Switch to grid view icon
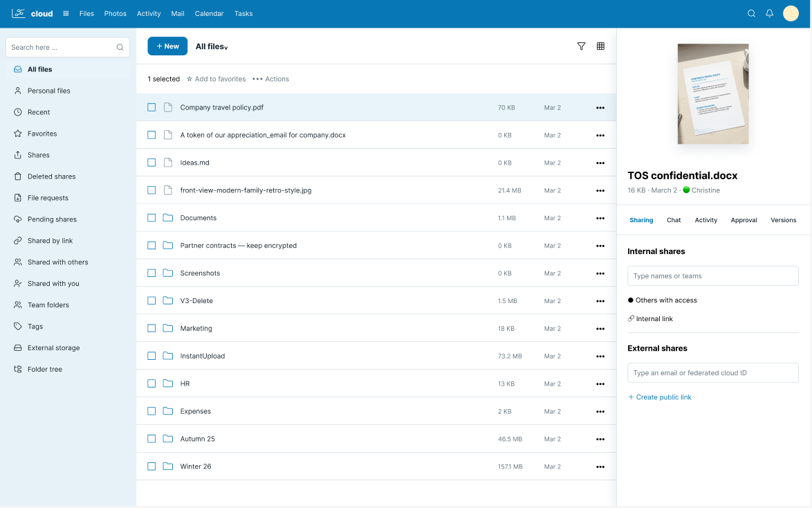This screenshot has height=508, width=812. pyautogui.click(x=601, y=46)
